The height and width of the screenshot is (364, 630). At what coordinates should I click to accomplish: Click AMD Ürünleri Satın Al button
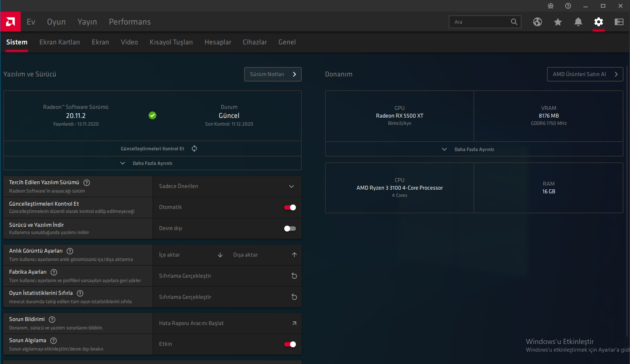(585, 74)
